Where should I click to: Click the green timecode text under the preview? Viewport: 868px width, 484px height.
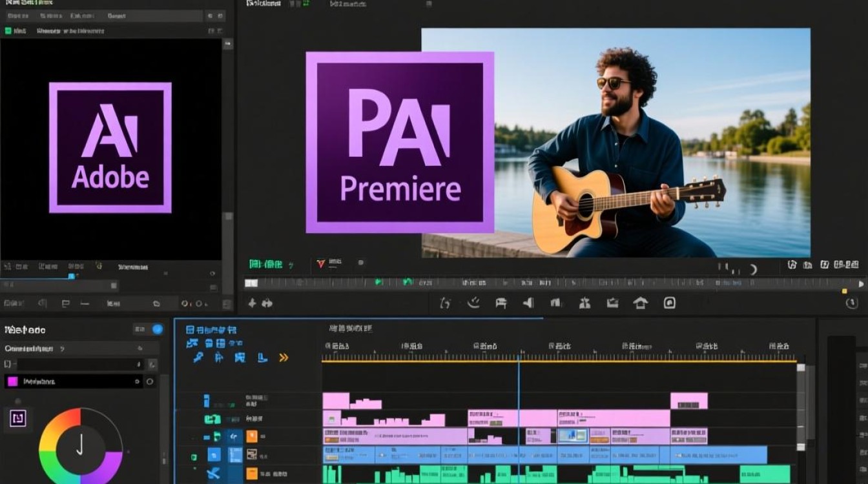266,264
